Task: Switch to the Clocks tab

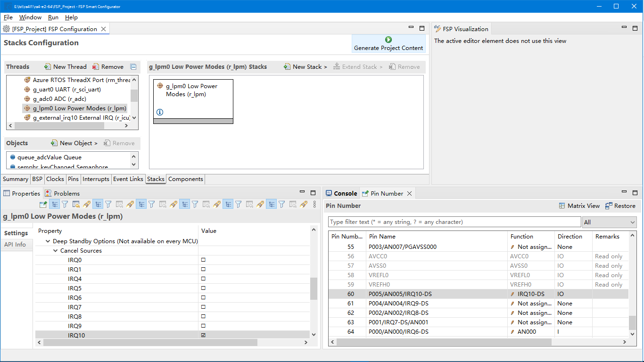Action: pos(55,179)
